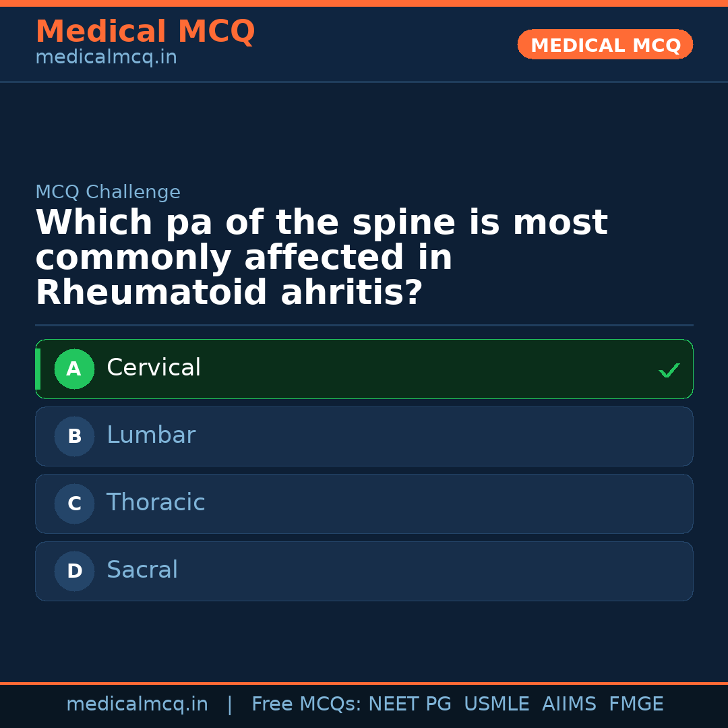Select the Sacral answer option
Viewport: 728px width, 728px height.
coord(364,571)
